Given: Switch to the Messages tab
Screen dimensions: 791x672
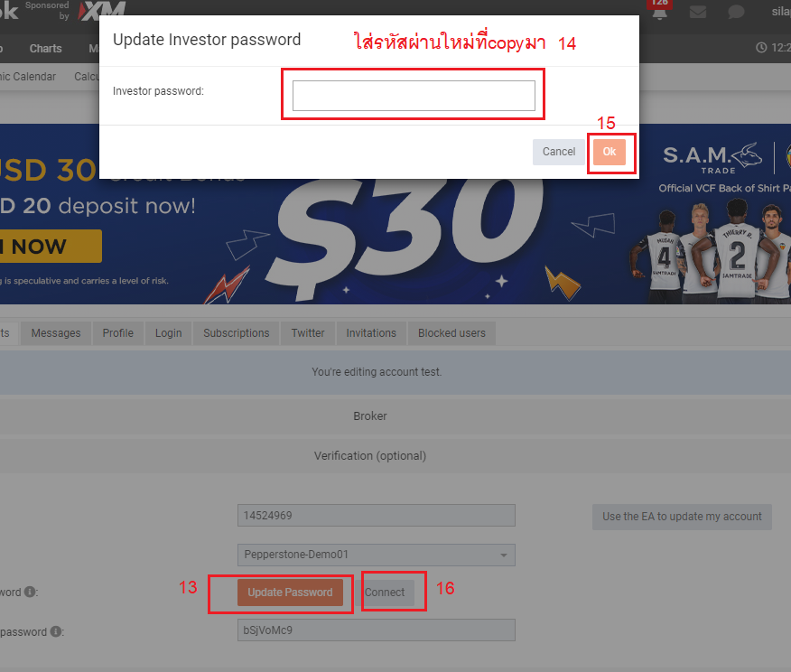Looking at the screenshot, I should click(x=56, y=333).
